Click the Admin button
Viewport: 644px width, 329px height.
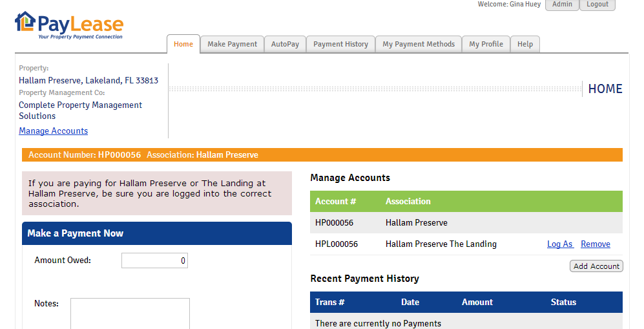click(x=562, y=5)
